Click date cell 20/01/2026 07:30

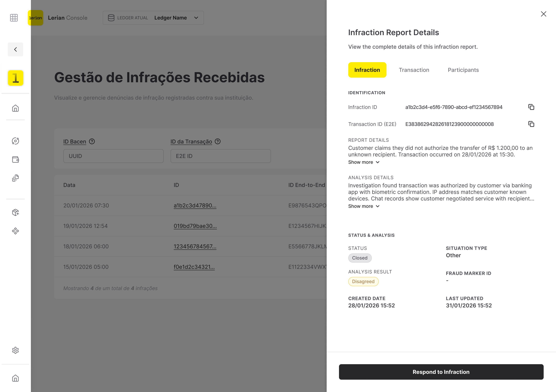86,205
